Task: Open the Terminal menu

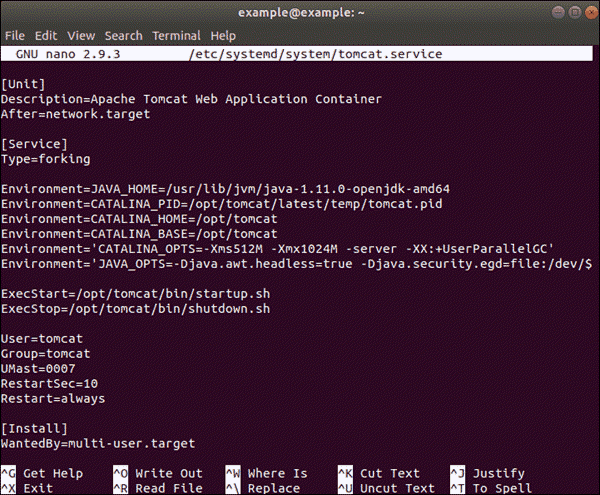Action: (176, 36)
